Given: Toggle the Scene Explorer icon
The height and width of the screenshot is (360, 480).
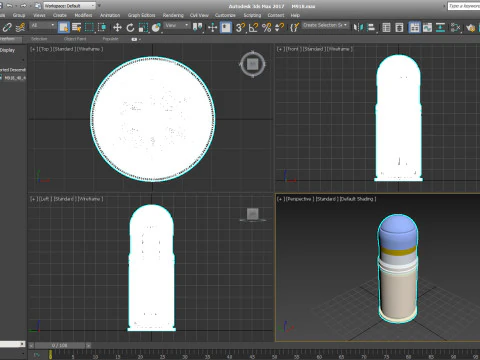Looking at the screenshot, I should [x=386, y=27].
